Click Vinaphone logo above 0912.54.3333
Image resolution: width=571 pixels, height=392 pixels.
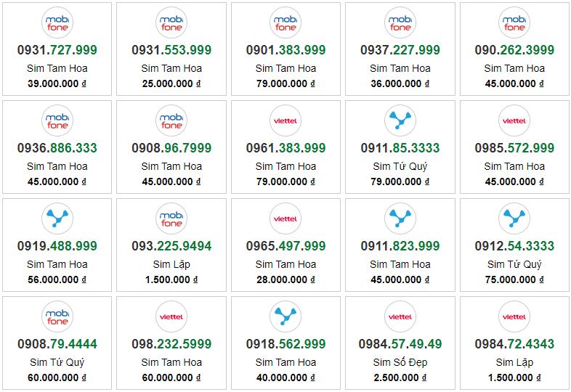click(514, 219)
